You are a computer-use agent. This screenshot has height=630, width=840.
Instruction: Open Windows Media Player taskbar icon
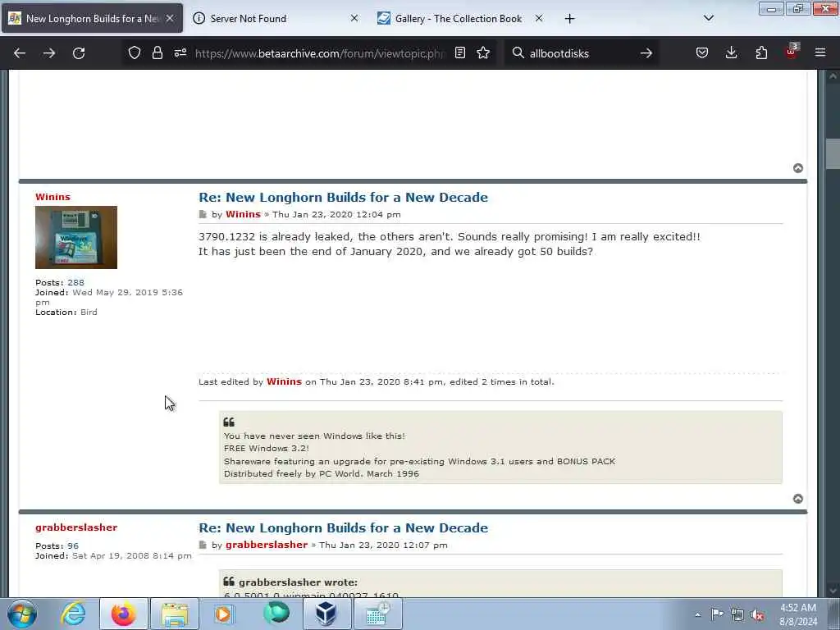(x=223, y=614)
